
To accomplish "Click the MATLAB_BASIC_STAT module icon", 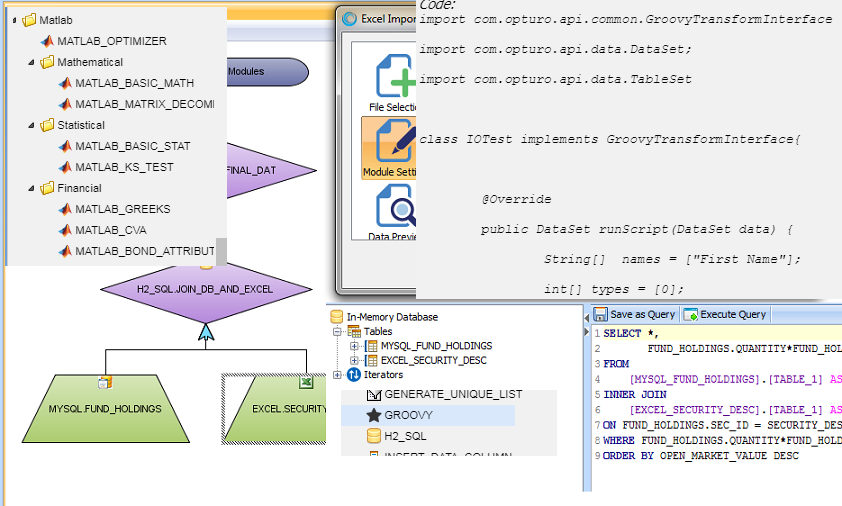I will (65, 146).
